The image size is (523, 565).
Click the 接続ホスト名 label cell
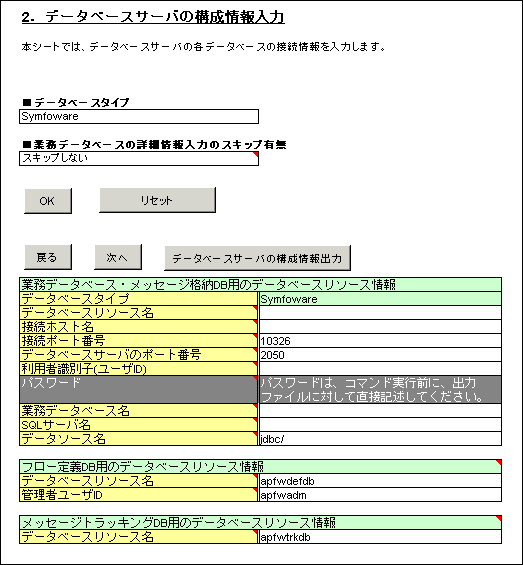(x=139, y=327)
